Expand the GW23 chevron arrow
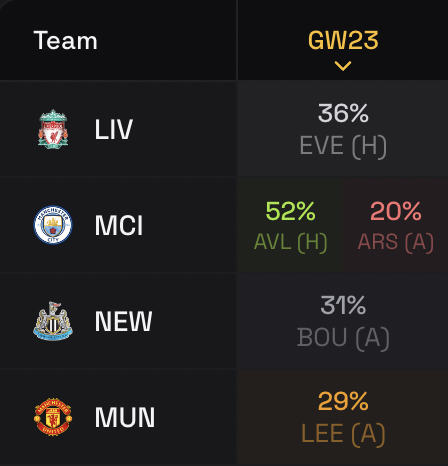Image resolution: width=448 pixels, height=466 pixels. 343,66
